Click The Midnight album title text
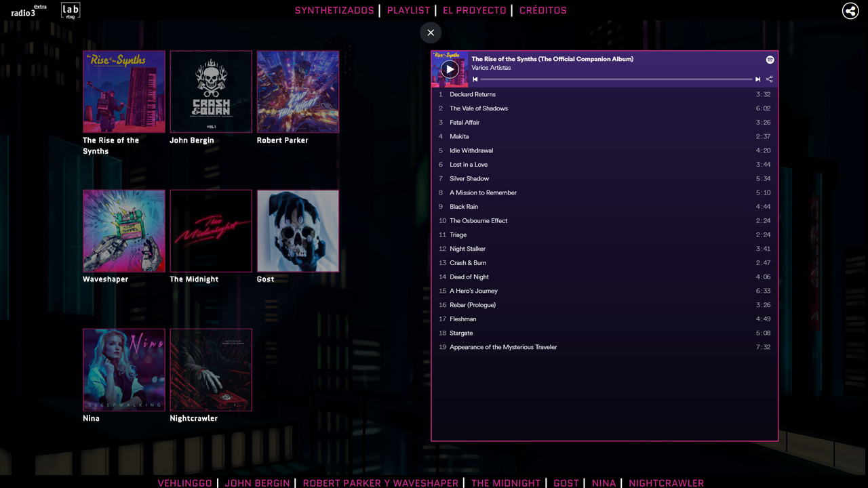Viewport: 868px width, 488px height. click(194, 279)
